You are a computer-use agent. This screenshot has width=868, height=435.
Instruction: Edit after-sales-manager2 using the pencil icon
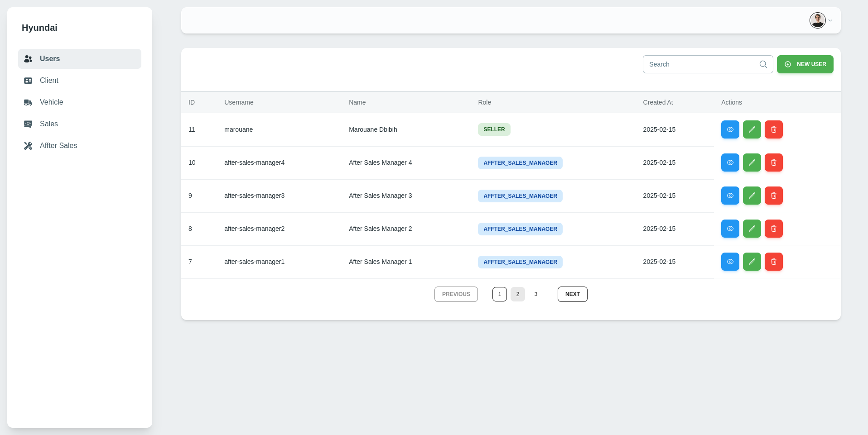point(752,229)
